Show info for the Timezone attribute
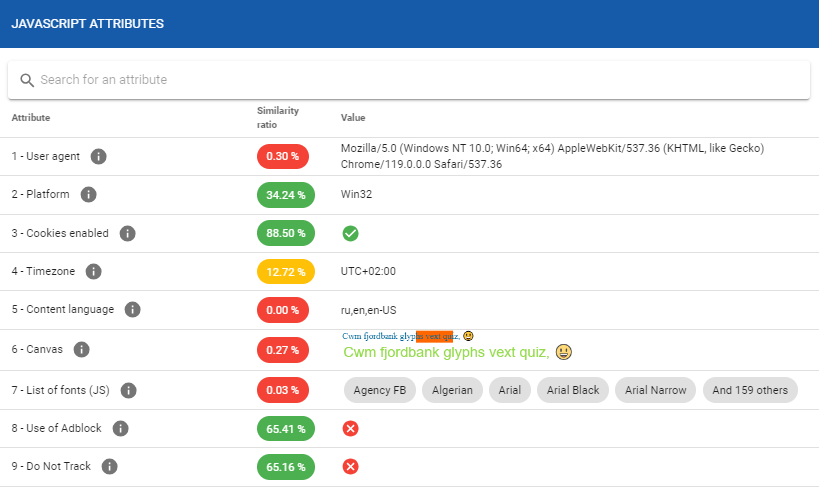Viewport: 819px width, 488px height. pos(93,271)
